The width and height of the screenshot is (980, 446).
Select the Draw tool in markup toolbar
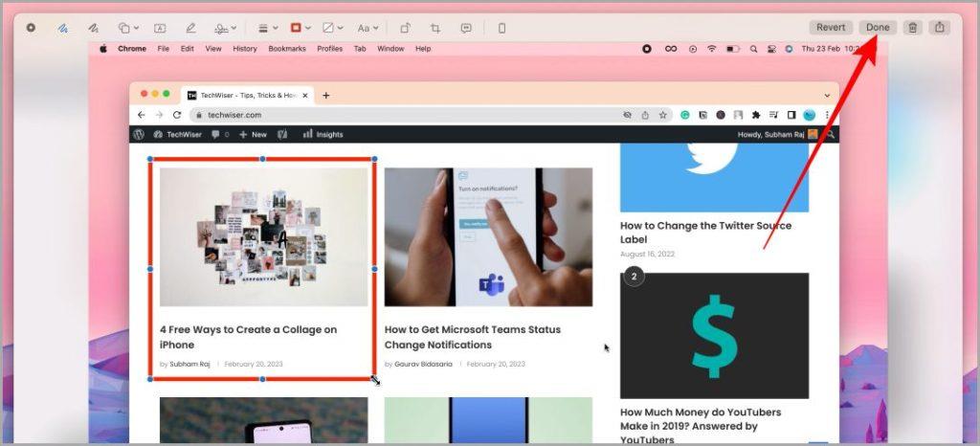point(94,28)
